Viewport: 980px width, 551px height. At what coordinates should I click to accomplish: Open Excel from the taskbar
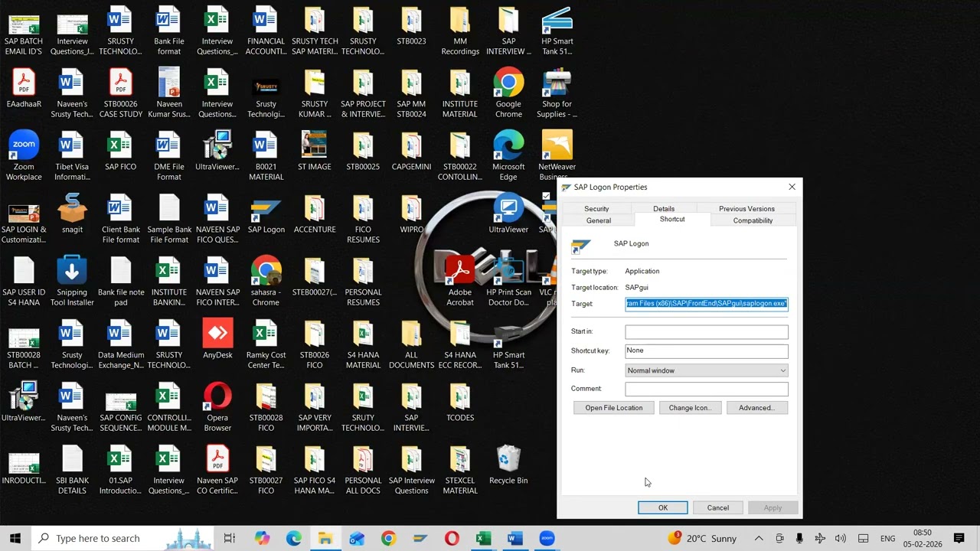tap(483, 539)
